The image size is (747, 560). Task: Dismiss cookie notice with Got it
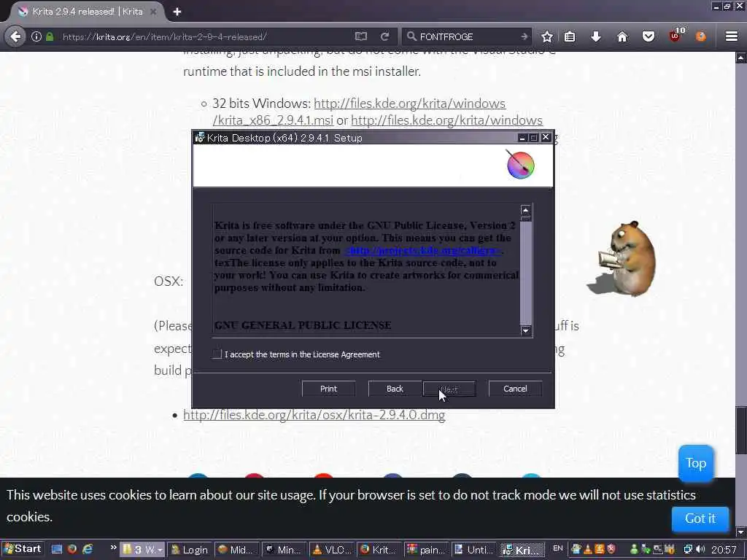click(700, 518)
